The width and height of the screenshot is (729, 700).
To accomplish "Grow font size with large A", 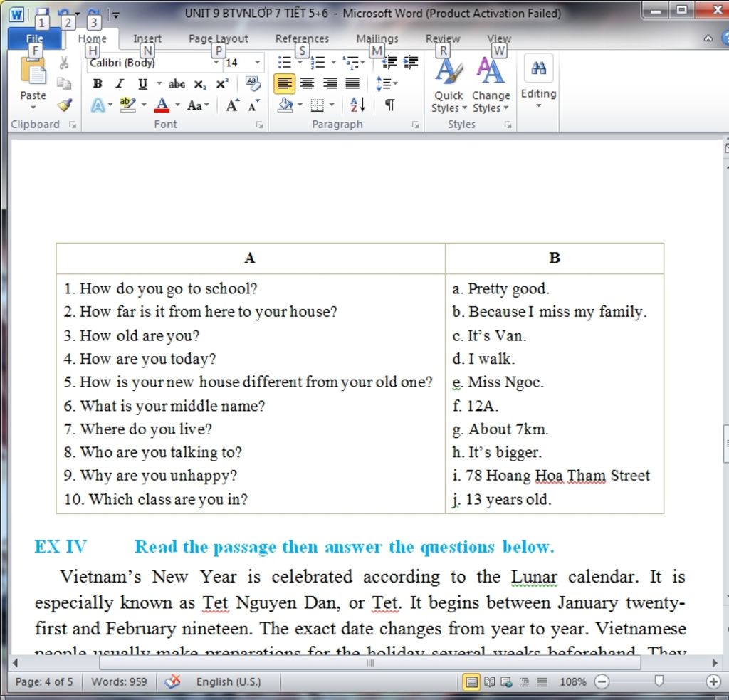I will [233, 105].
